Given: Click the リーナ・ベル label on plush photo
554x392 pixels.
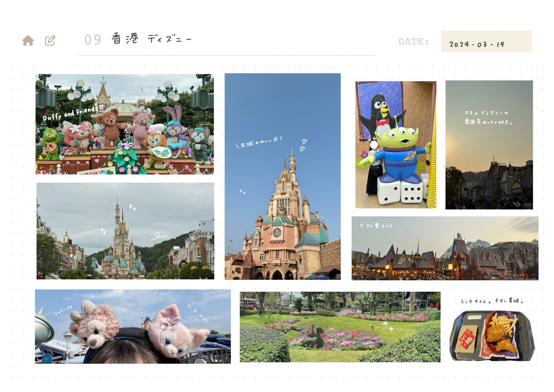Looking at the screenshot, I should 197,312.
